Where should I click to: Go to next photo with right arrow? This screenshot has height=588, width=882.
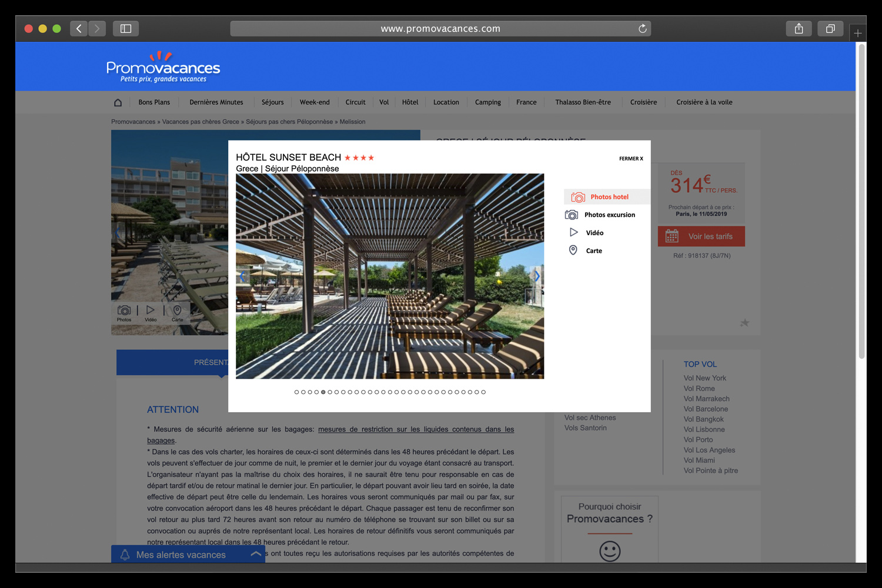pyautogui.click(x=536, y=276)
